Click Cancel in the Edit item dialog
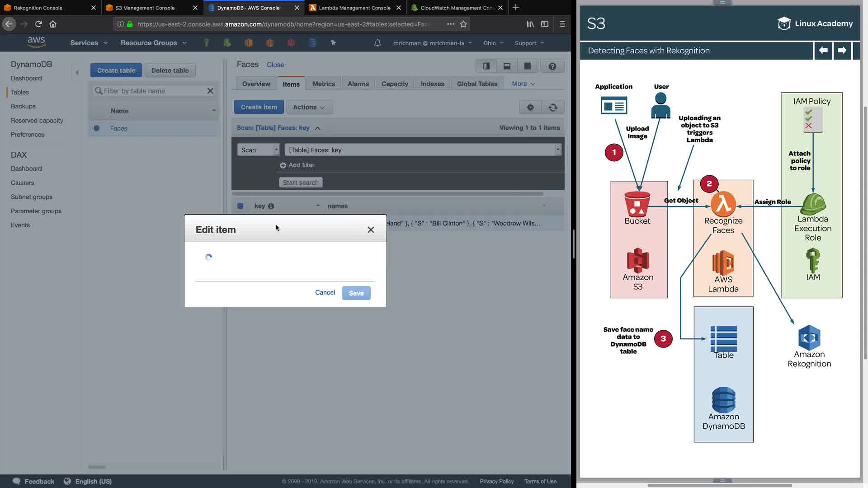 tap(325, 292)
